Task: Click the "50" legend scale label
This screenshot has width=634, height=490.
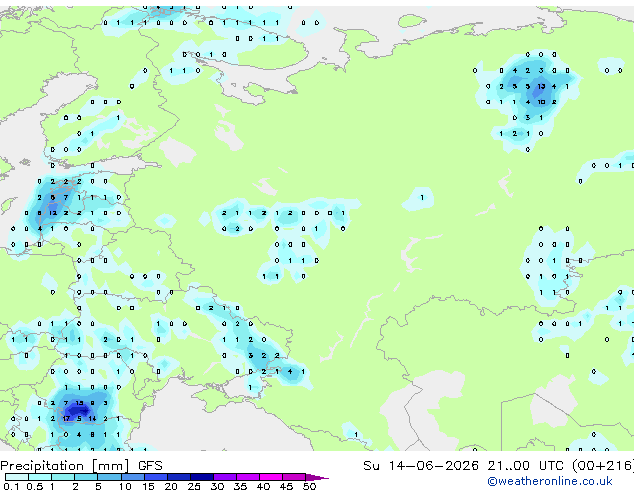Action: tap(309, 486)
